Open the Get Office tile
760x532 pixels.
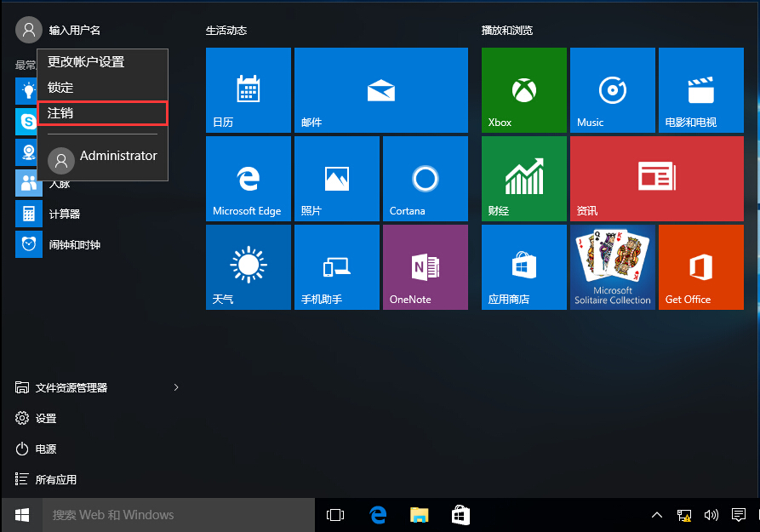(x=700, y=267)
